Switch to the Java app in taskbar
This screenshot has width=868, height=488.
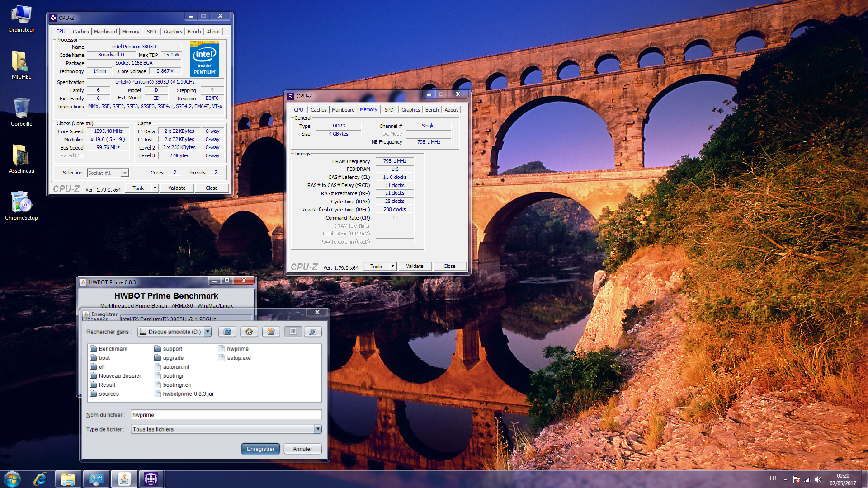(x=124, y=479)
